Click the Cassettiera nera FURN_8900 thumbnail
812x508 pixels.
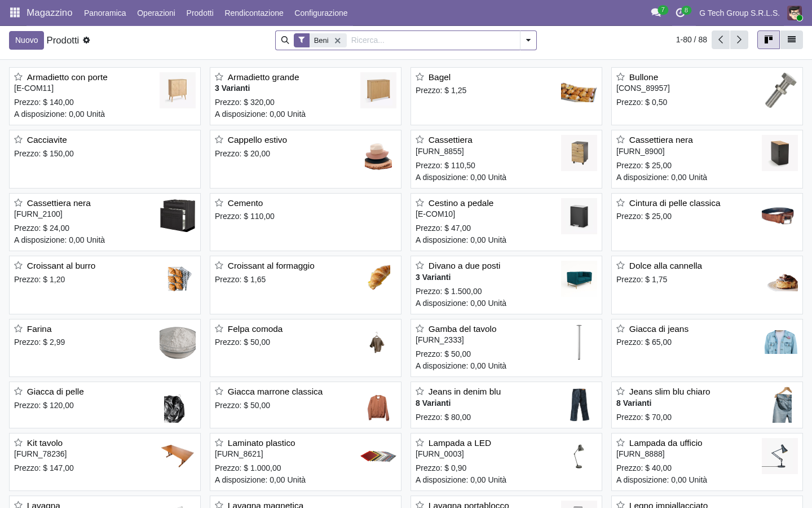click(x=780, y=153)
